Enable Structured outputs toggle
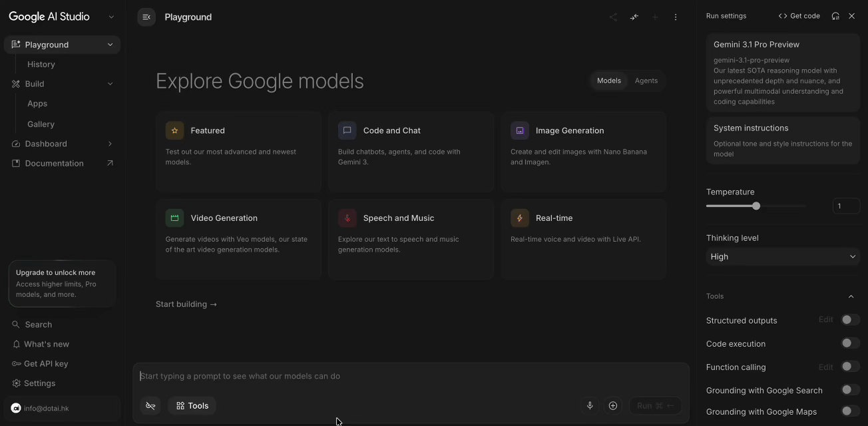The height and width of the screenshot is (426, 868). tap(850, 320)
